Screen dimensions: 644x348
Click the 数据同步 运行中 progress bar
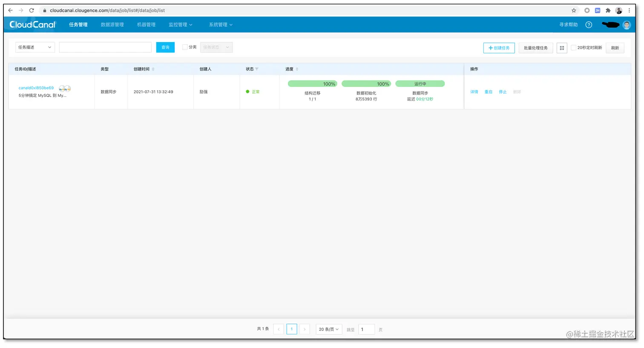click(420, 84)
